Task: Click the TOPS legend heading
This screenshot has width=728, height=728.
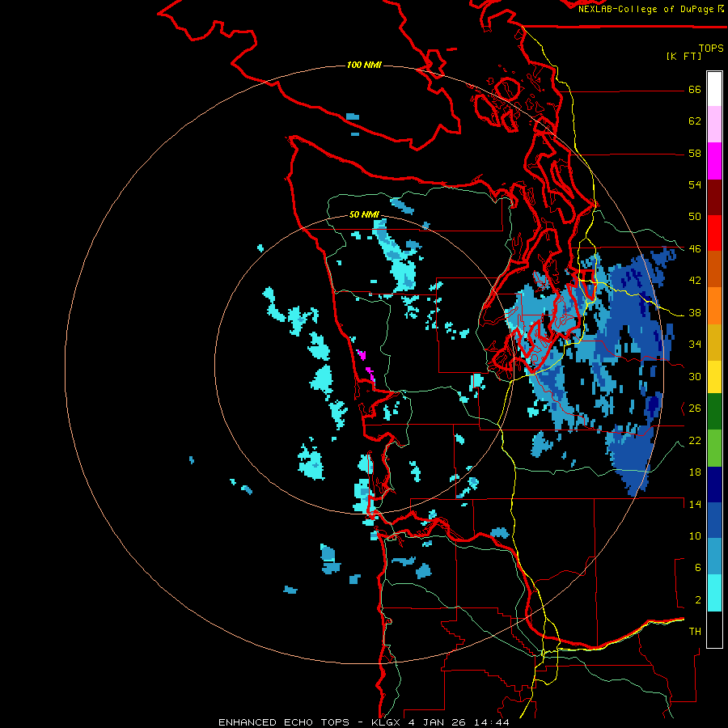Action: coord(711,48)
